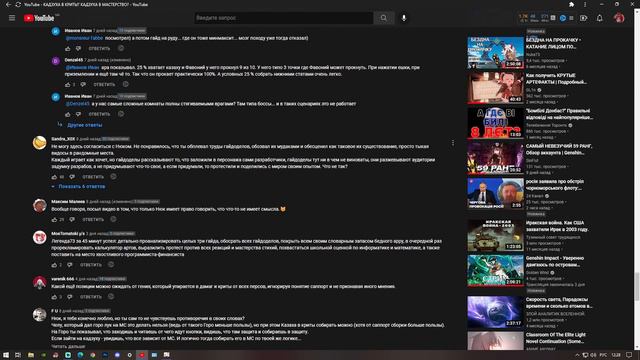The width and height of the screenshot is (640, 360).
Task: Click Ответить under Sandra_XDX comment
Action: (93, 177)
